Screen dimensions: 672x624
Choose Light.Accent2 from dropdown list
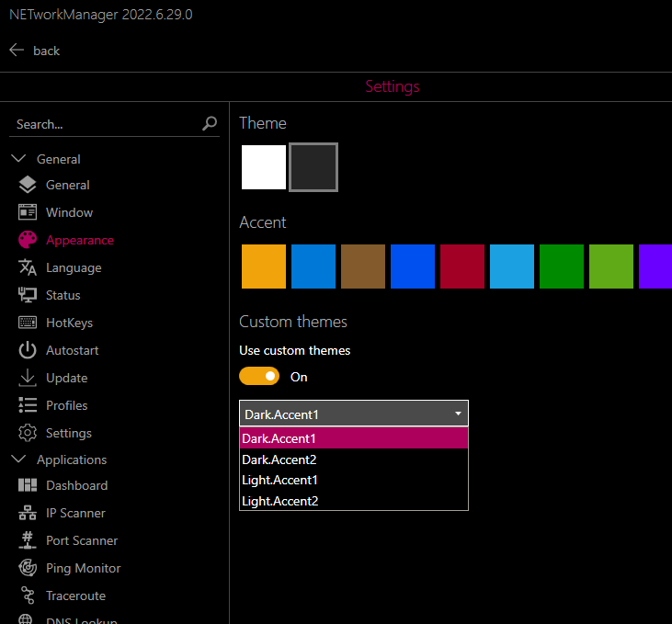pos(354,501)
